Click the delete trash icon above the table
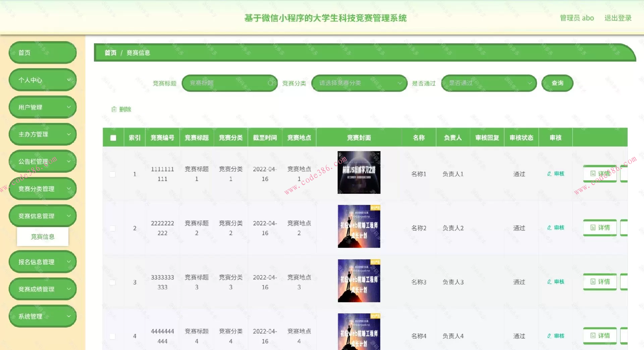The image size is (644, 350). (113, 109)
